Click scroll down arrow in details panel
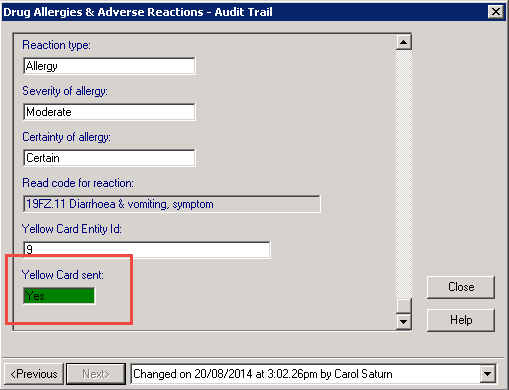 [404, 322]
